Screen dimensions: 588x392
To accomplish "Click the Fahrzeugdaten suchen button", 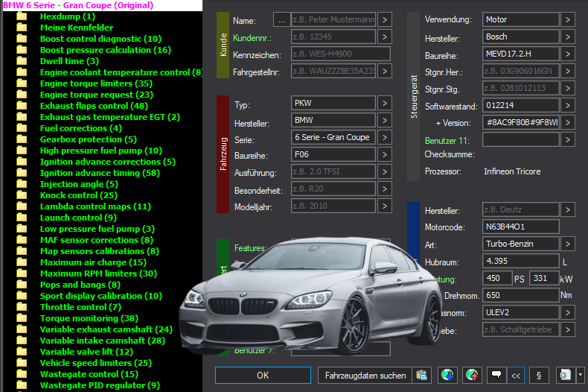I will point(365,375).
